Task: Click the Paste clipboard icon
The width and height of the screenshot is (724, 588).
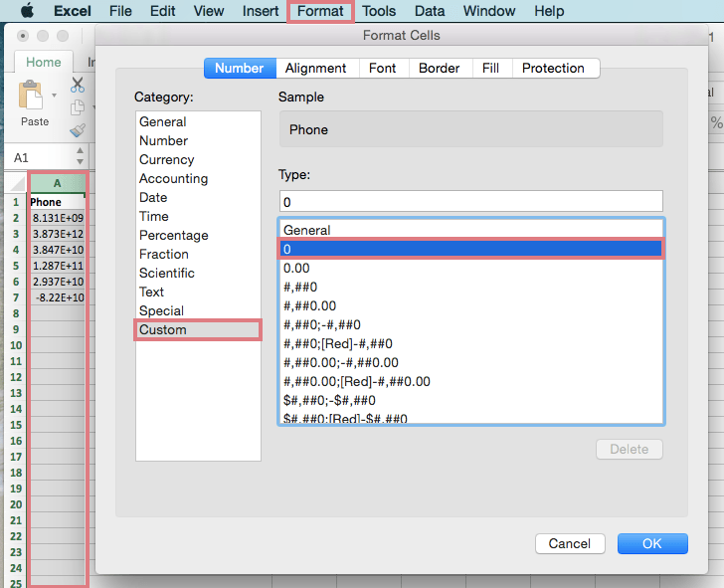Action: coord(31,95)
